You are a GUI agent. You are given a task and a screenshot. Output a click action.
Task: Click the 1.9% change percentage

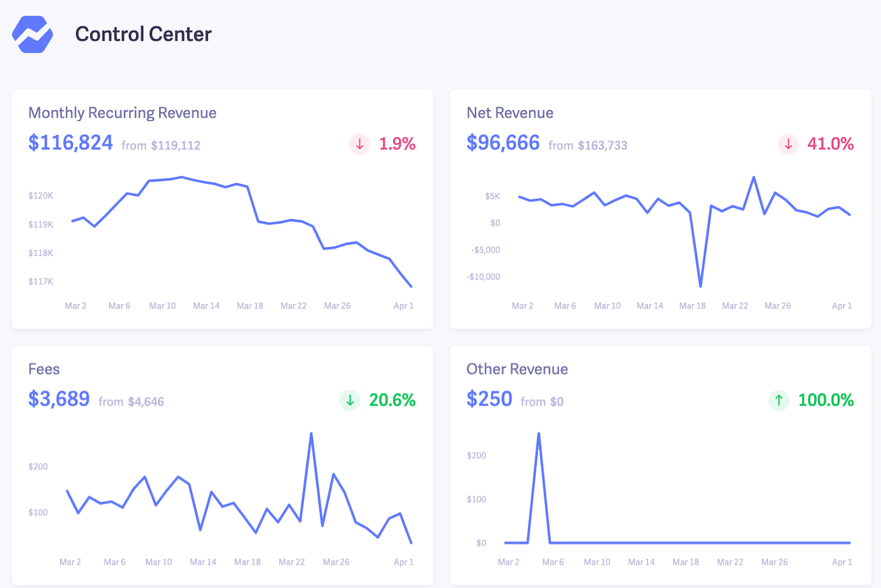click(397, 144)
